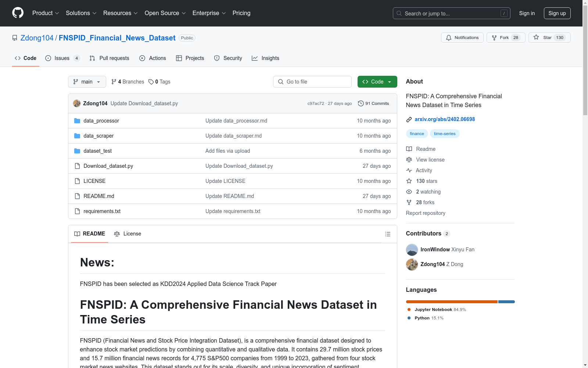Click the commit history clock icon
Image resolution: width=588 pixels, height=368 pixels.
click(361, 103)
